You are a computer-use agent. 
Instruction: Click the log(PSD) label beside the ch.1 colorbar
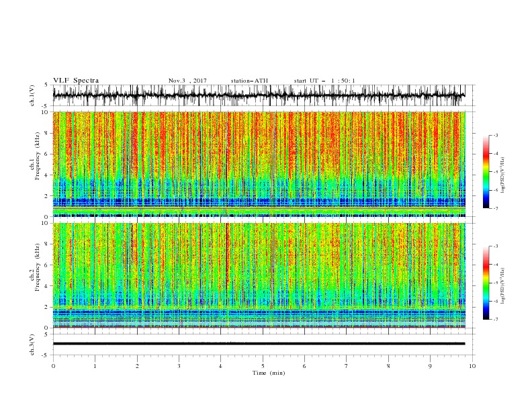(503, 175)
